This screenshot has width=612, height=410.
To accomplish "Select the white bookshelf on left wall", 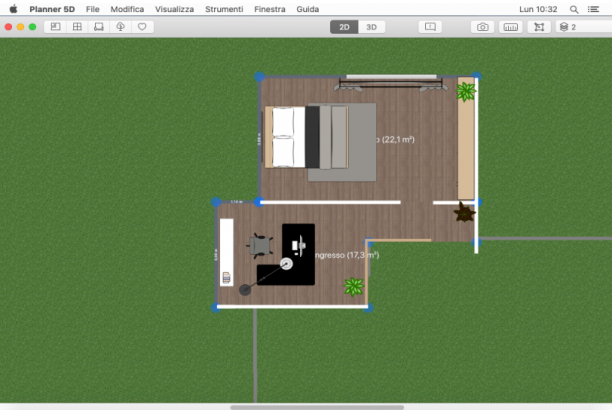I will 226,252.
